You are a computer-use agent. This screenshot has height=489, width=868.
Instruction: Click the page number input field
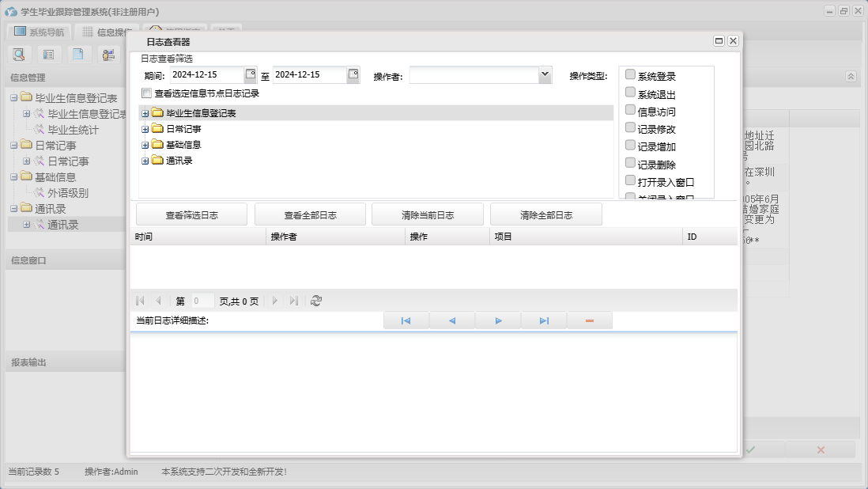(x=202, y=301)
